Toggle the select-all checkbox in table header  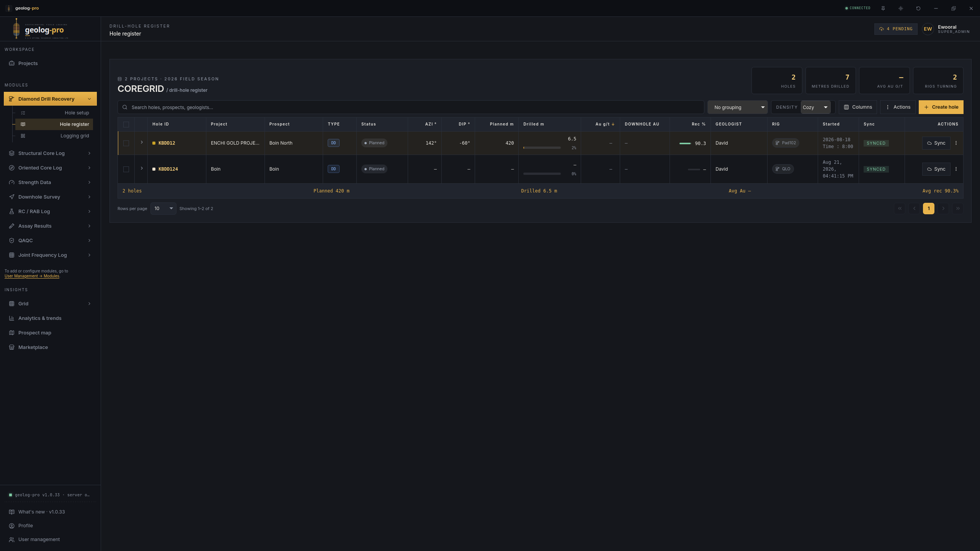[x=126, y=124]
